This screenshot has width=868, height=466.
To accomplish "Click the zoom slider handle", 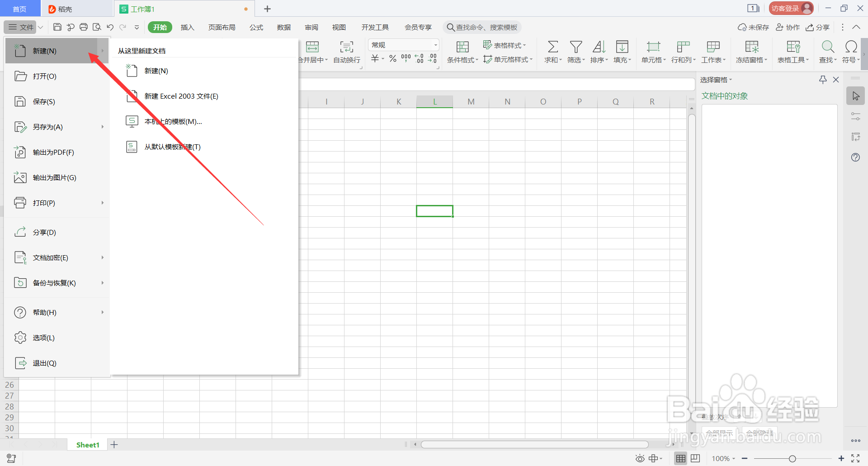I will point(792,459).
